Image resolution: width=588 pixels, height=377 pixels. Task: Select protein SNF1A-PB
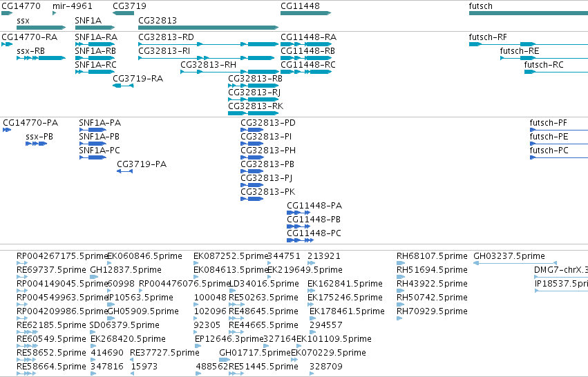(99, 137)
